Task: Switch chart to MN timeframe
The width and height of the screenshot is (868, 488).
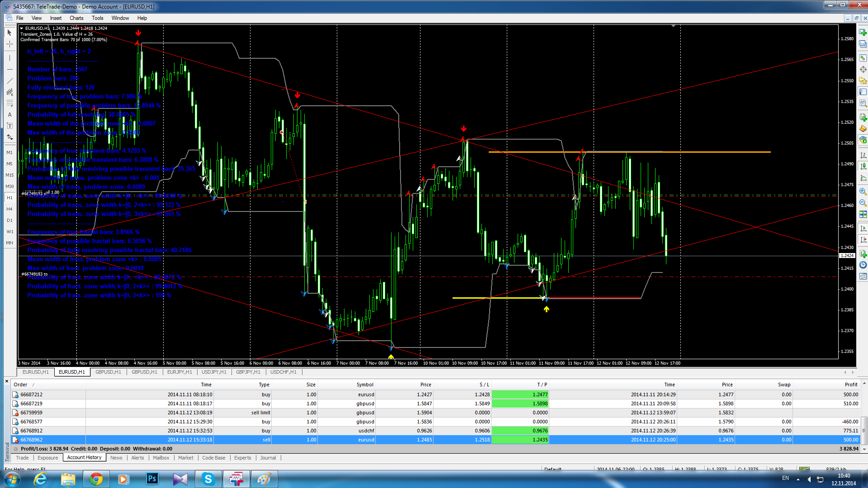Action: [x=9, y=243]
